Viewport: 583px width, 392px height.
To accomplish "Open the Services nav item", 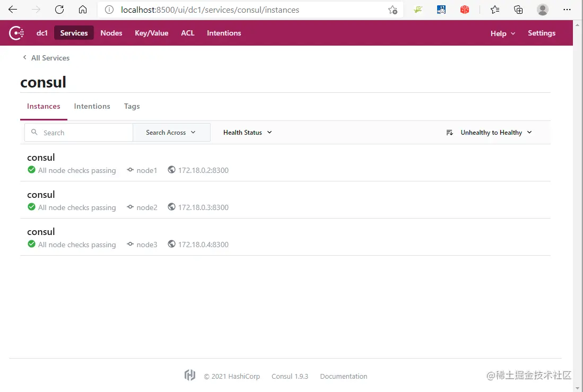I will point(74,33).
